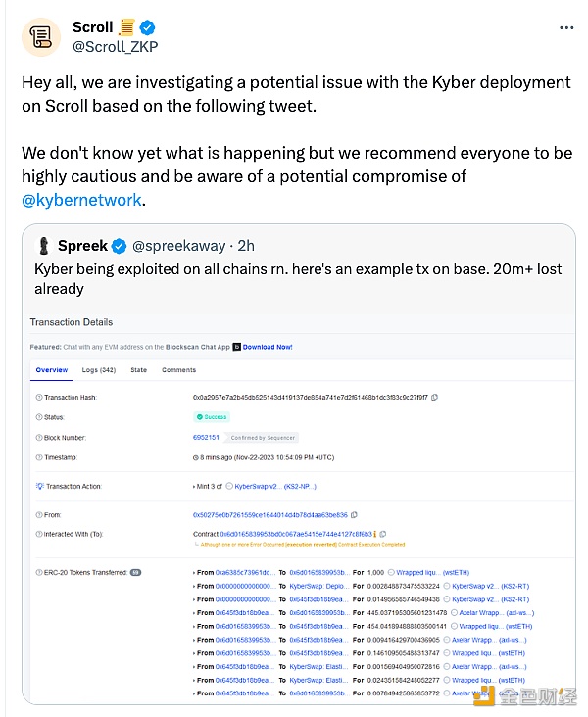Click the Transaction Hash help icon
This screenshot has height=717, width=588.
point(39,398)
